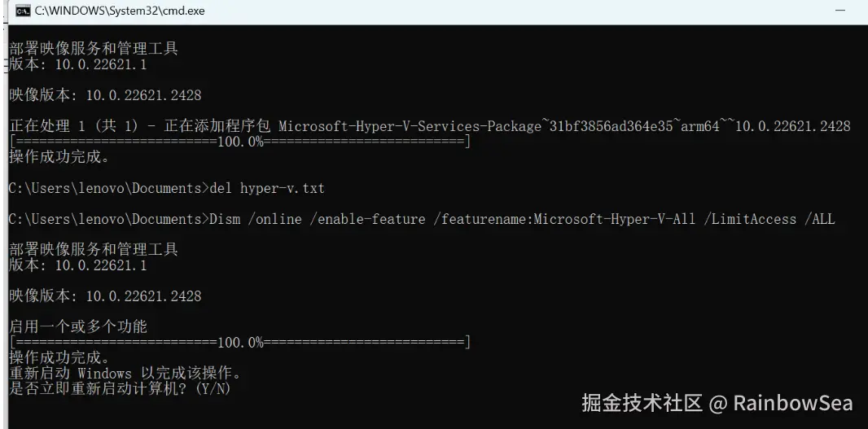Click the Dism /online /enable-feature command line

[x=521, y=219]
